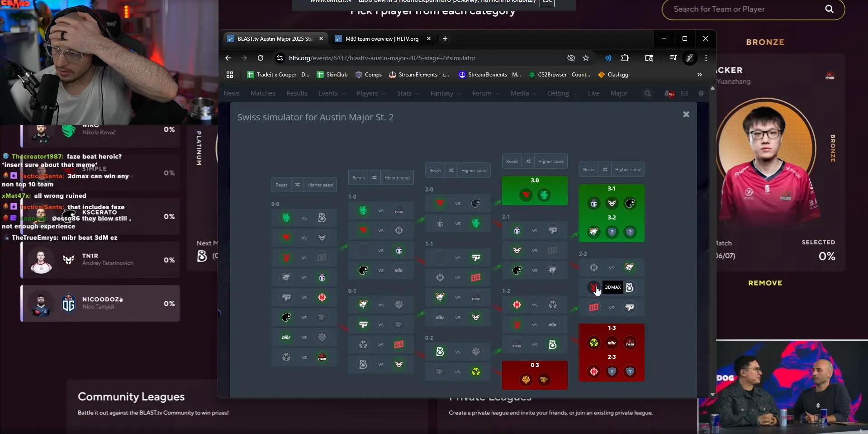Pick paiN in the 1-1 round matchup
This screenshot has width=868, height=434.
[476, 258]
